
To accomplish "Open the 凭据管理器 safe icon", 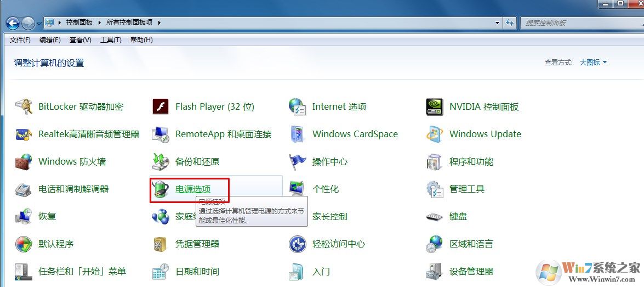I will pos(161,244).
